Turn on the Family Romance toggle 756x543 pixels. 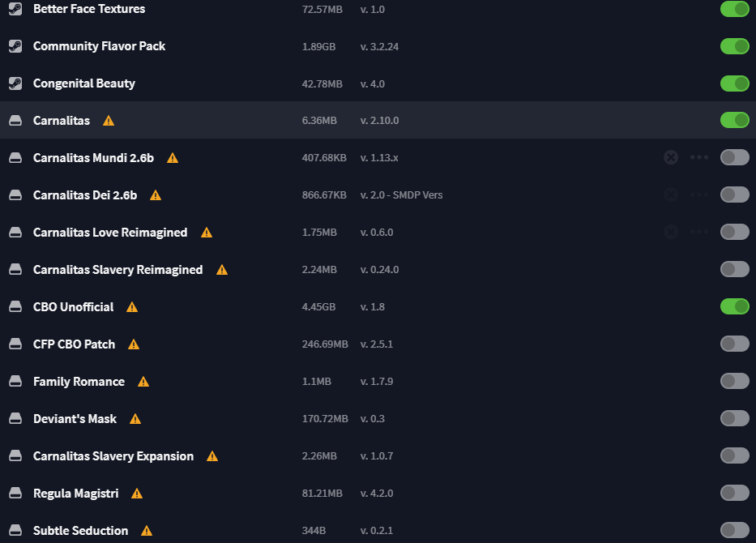click(735, 381)
